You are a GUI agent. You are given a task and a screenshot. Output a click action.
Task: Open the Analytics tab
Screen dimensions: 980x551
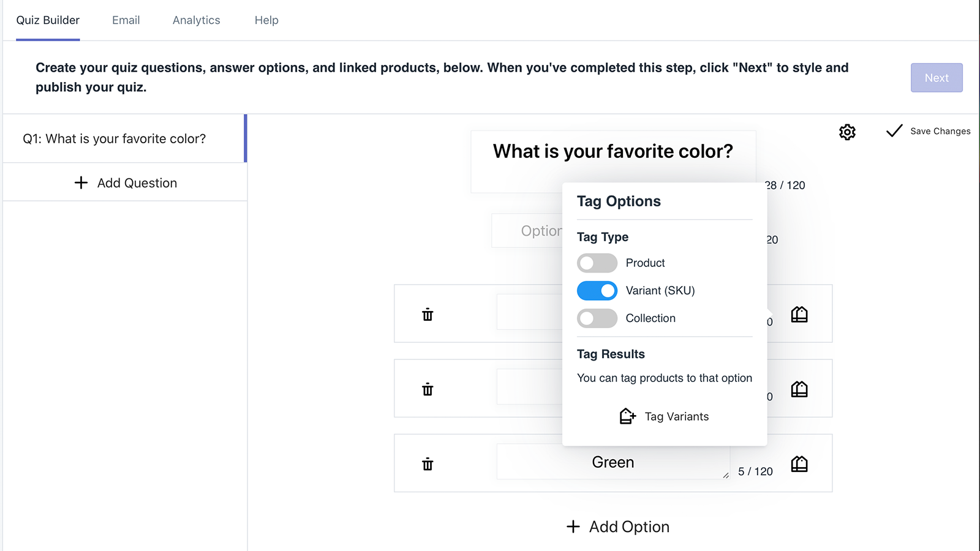pyautogui.click(x=196, y=20)
